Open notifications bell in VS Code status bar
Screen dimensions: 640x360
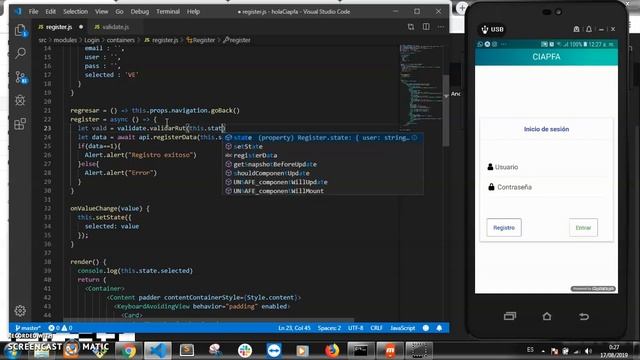point(439,328)
